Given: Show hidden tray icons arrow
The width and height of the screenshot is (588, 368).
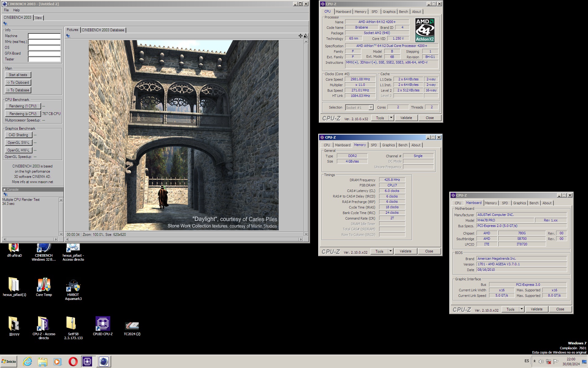Looking at the screenshot, I should [x=534, y=361].
